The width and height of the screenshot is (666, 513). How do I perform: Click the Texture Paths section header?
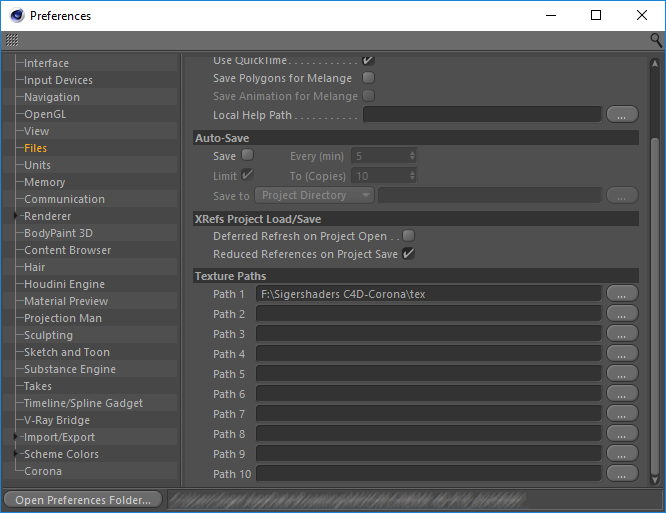(x=416, y=276)
